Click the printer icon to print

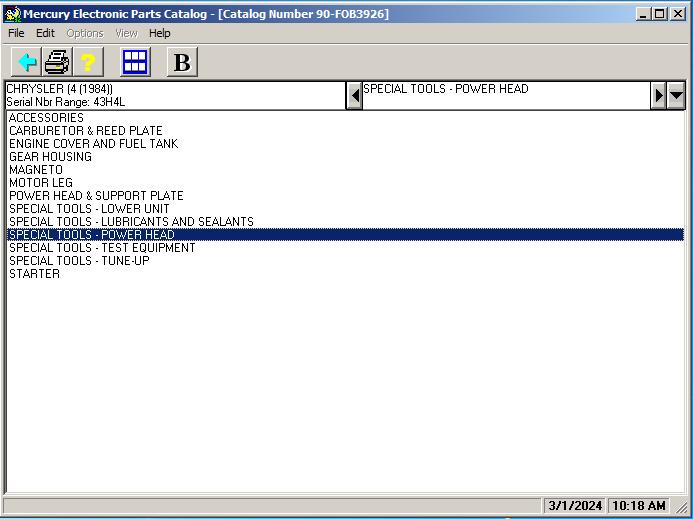pos(57,62)
